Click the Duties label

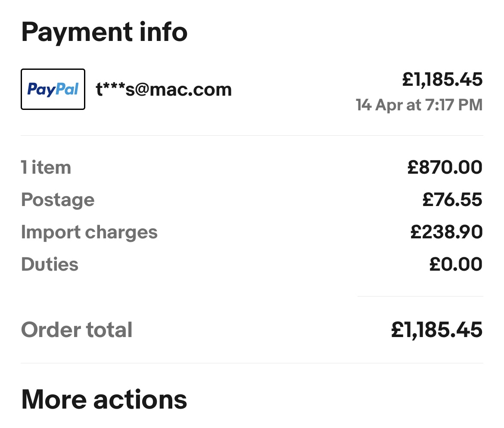tap(50, 264)
